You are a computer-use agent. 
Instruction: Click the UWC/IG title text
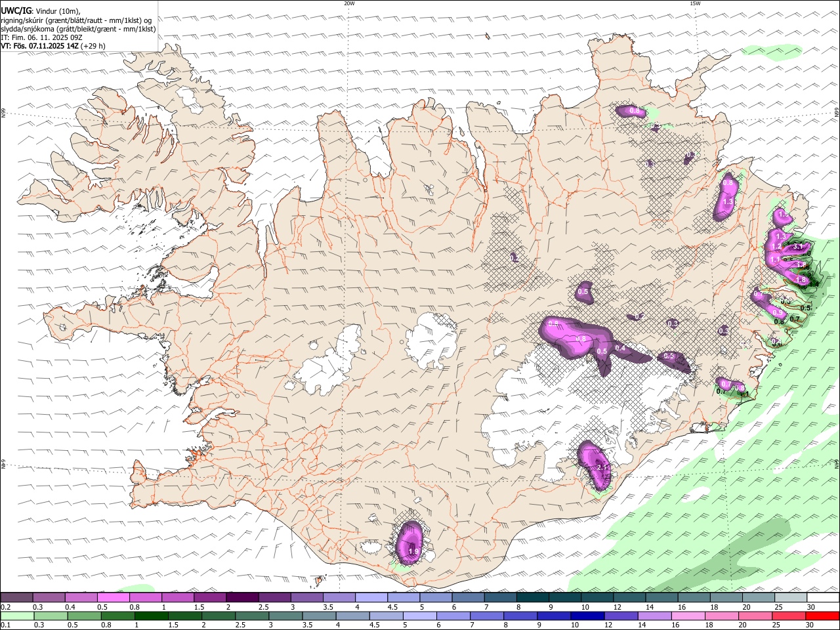click(16, 11)
